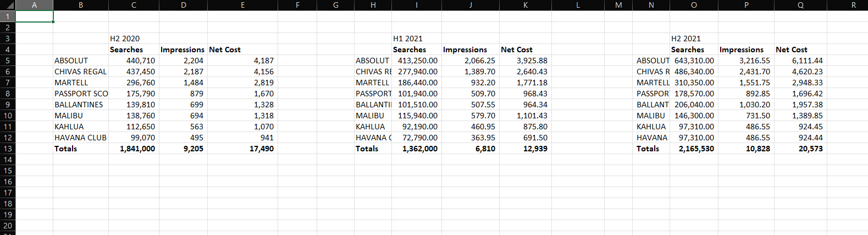Image resolution: width=868 pixels, height=235 pixels.
Task: Click the cell with value 72,790.00
Action: click(x=418, y=138)
